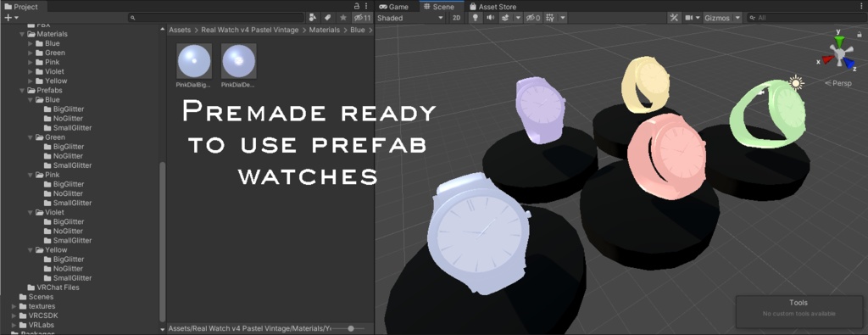
Task: Open the Gizmos dropdown arrow
Action: (737, 18)
